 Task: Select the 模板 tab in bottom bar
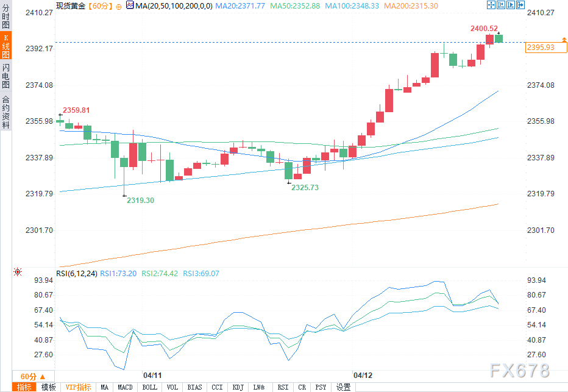click(48, 387)
